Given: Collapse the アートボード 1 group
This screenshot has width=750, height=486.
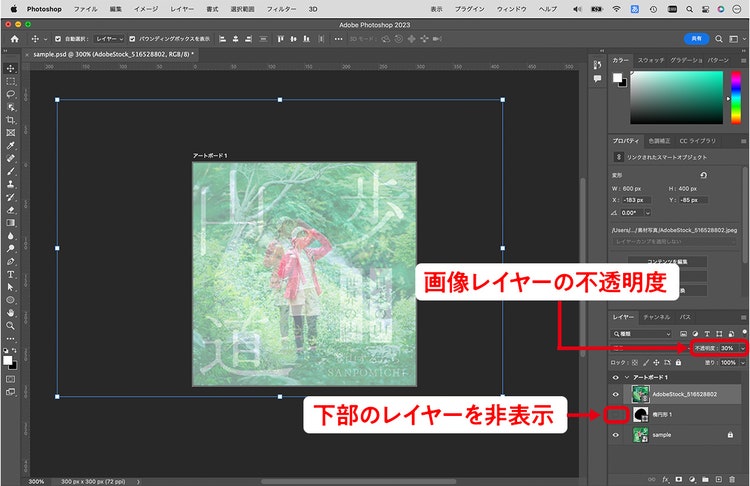Looking at the screenshot, I should [627, 377].
